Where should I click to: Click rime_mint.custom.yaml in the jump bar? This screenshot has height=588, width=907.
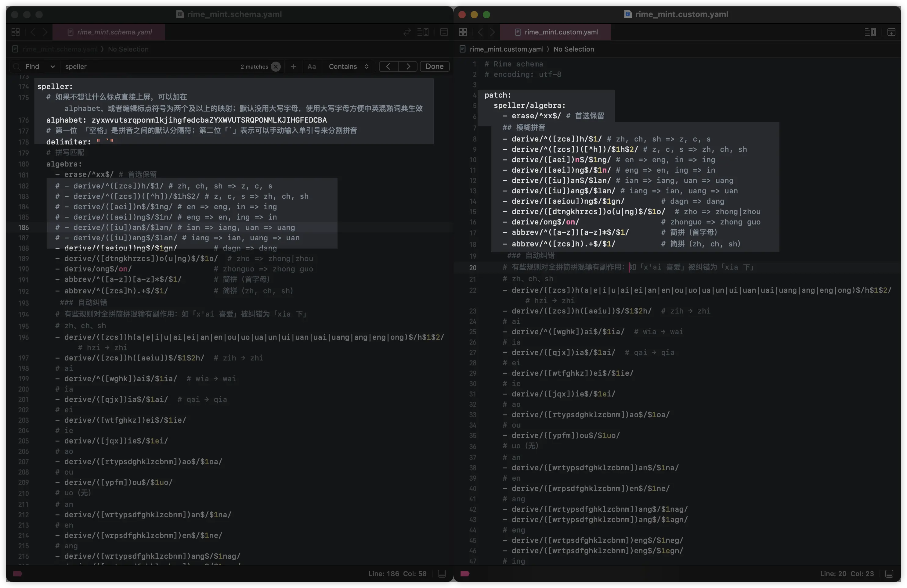click(x=507, y=49)
